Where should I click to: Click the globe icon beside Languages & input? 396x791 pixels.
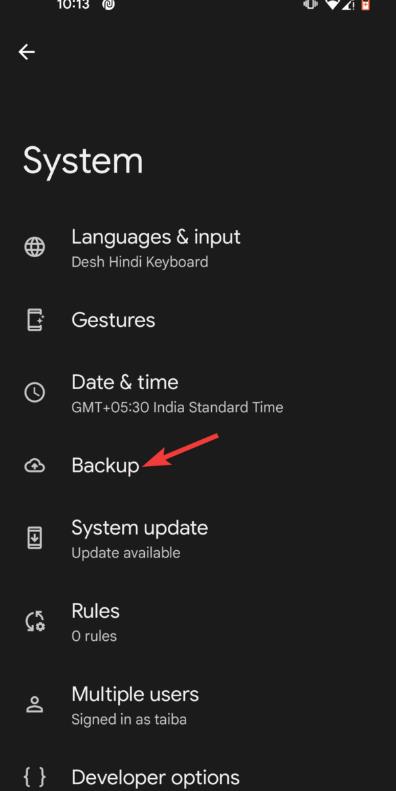tap(35, 248)
